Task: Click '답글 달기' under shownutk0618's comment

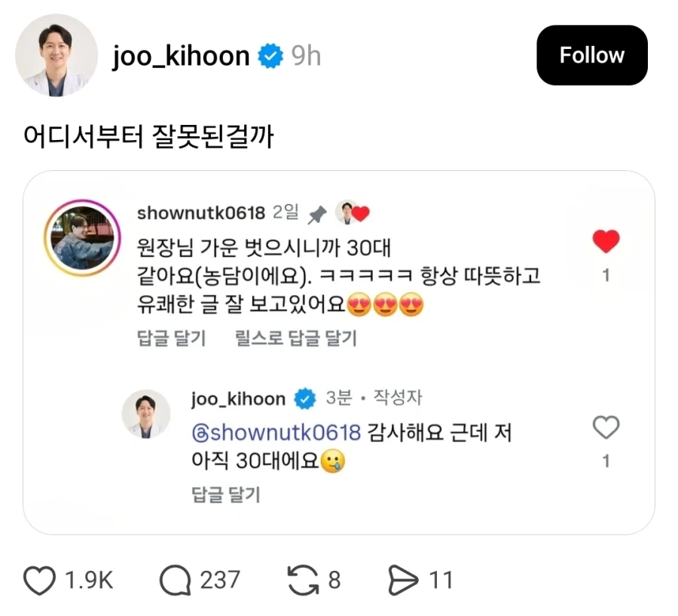Action: point(171,338)
